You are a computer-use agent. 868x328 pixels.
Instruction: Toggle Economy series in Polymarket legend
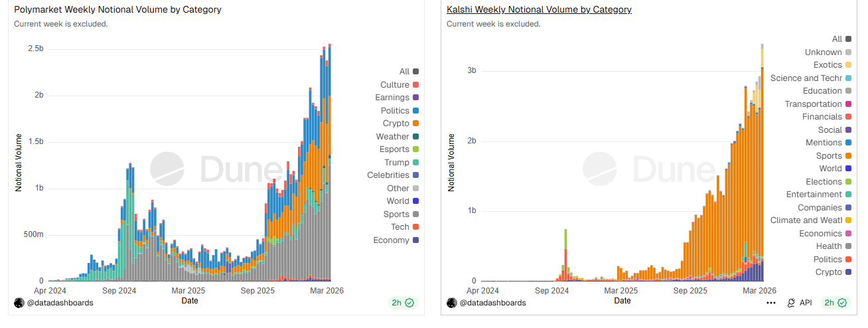pos(396,240)
